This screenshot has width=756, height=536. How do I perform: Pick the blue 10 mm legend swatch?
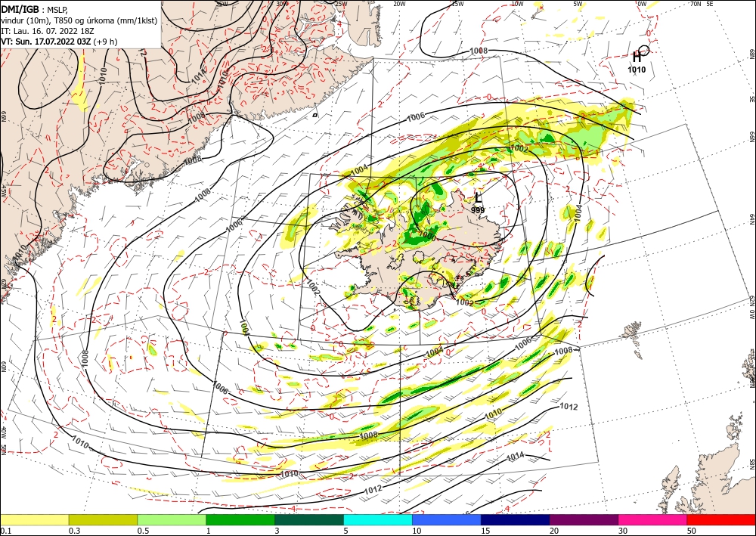pos(447,519)
